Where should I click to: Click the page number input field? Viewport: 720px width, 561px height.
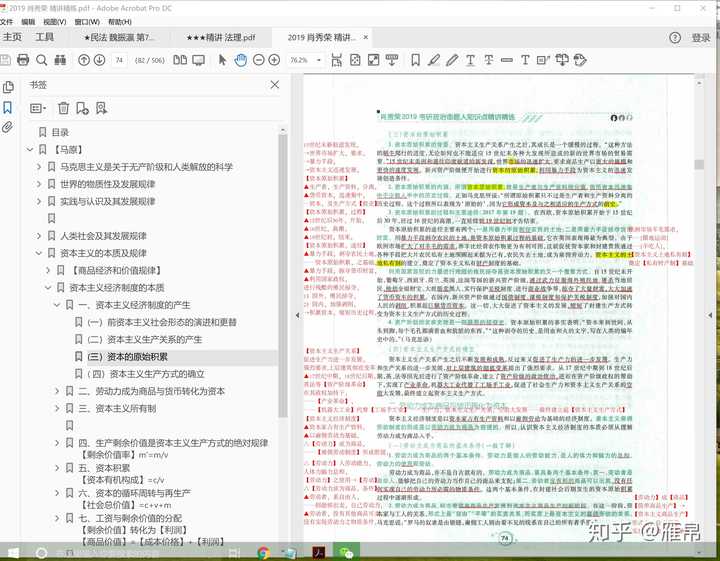120,60
